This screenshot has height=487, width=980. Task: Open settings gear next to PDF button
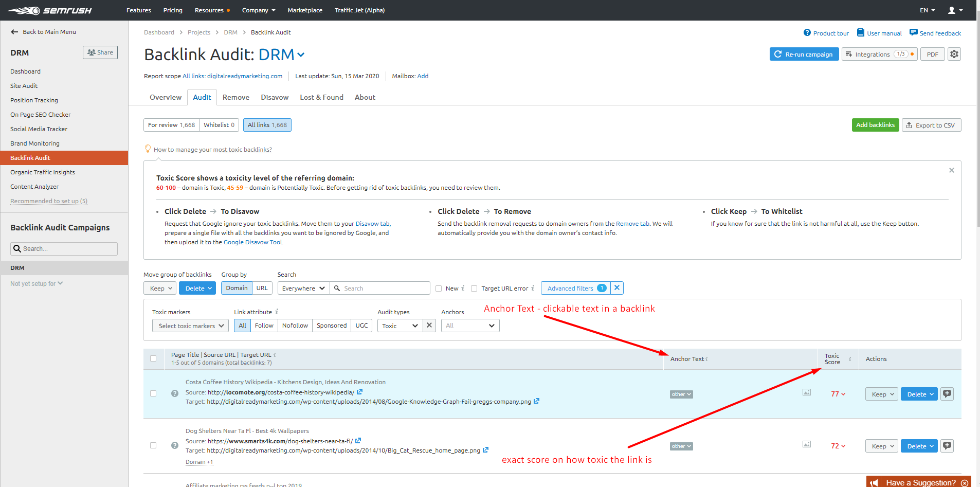click(x=954, y=54)
